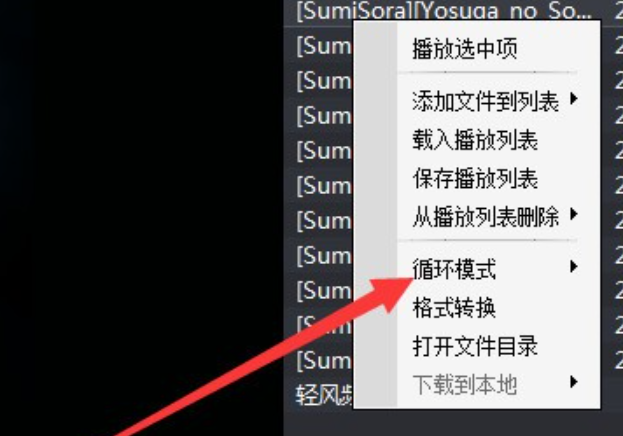Choose 打开文件目录 in the menu
Viewport: 623px width, 436px height.
tap(475, 346)
